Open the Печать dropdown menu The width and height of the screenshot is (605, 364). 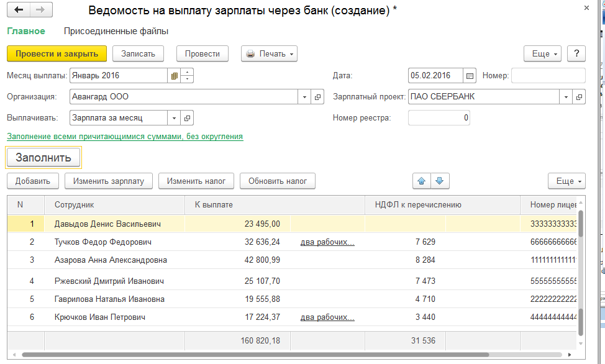point(269,53)
